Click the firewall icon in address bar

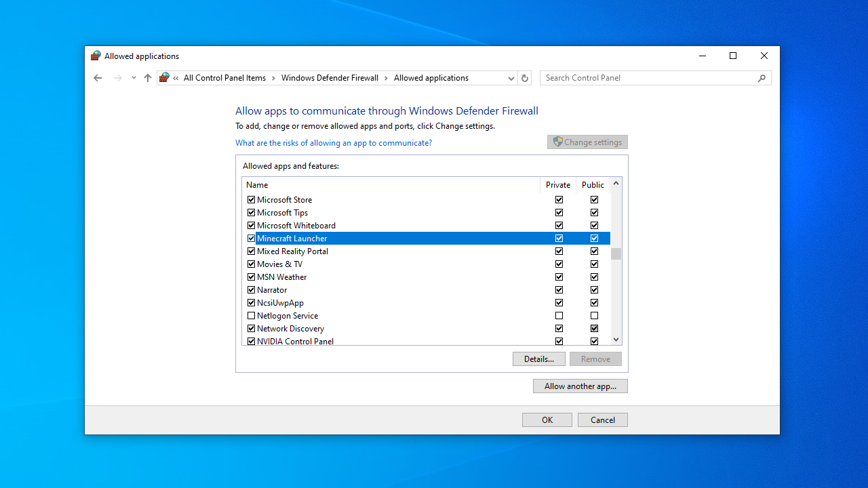pos(164,78)
